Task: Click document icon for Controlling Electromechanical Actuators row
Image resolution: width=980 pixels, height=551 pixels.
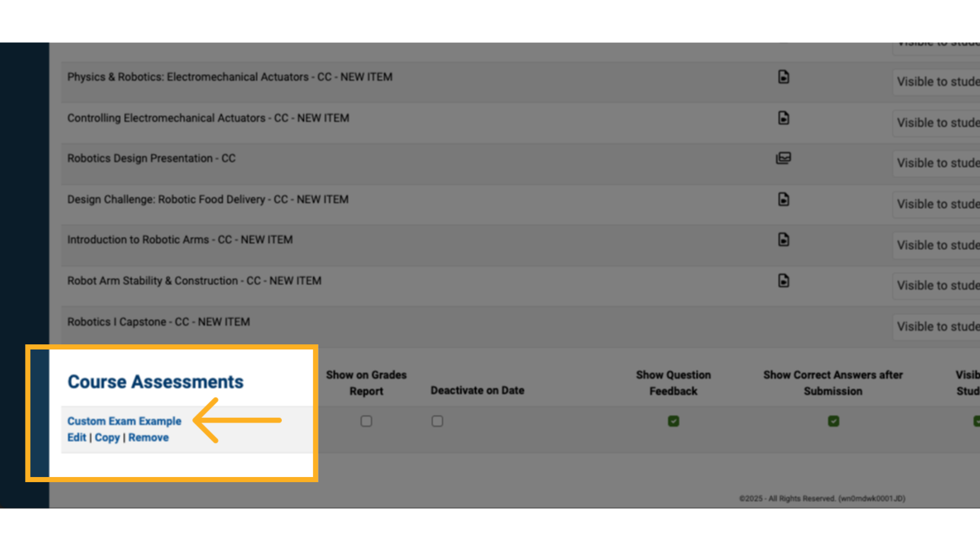Action: 783,118
